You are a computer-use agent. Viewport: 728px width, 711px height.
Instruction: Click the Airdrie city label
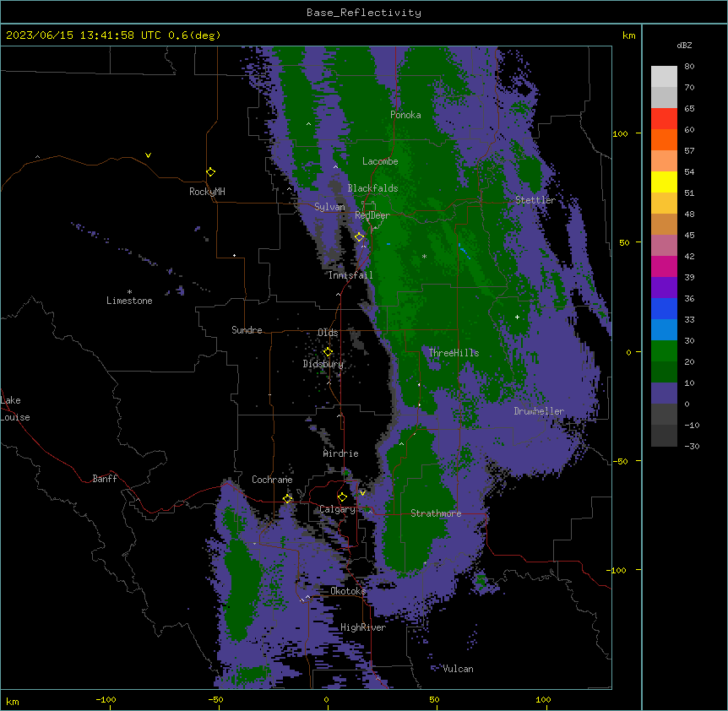(x=341, y=453)
